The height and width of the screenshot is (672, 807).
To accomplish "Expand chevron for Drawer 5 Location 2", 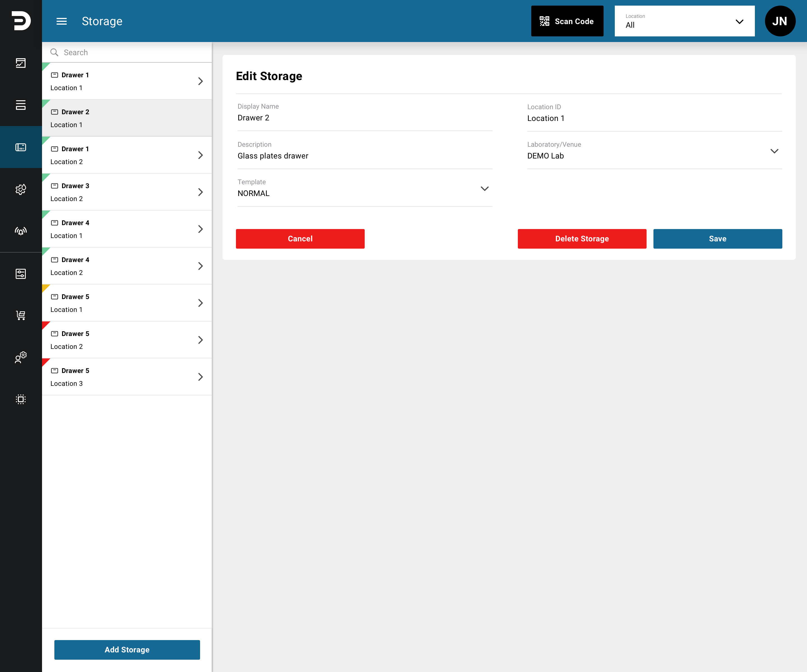I will [201, 340].
